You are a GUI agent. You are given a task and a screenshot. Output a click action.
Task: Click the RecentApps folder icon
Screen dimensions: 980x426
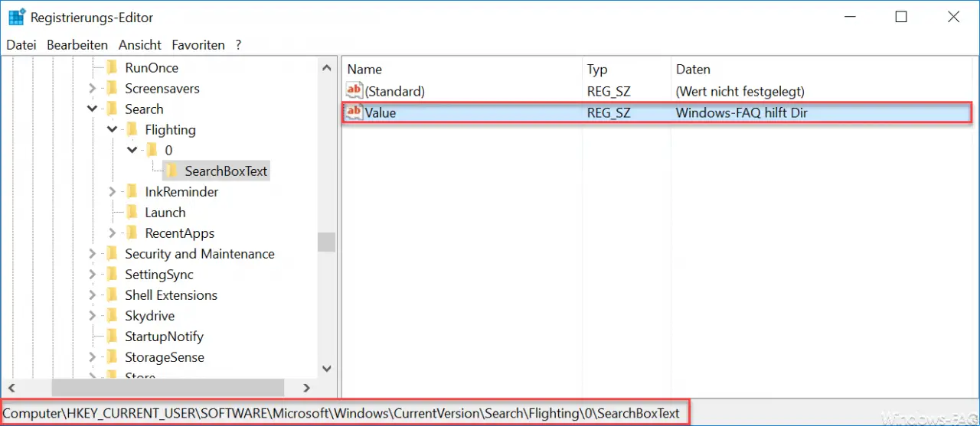click(132, 233)
